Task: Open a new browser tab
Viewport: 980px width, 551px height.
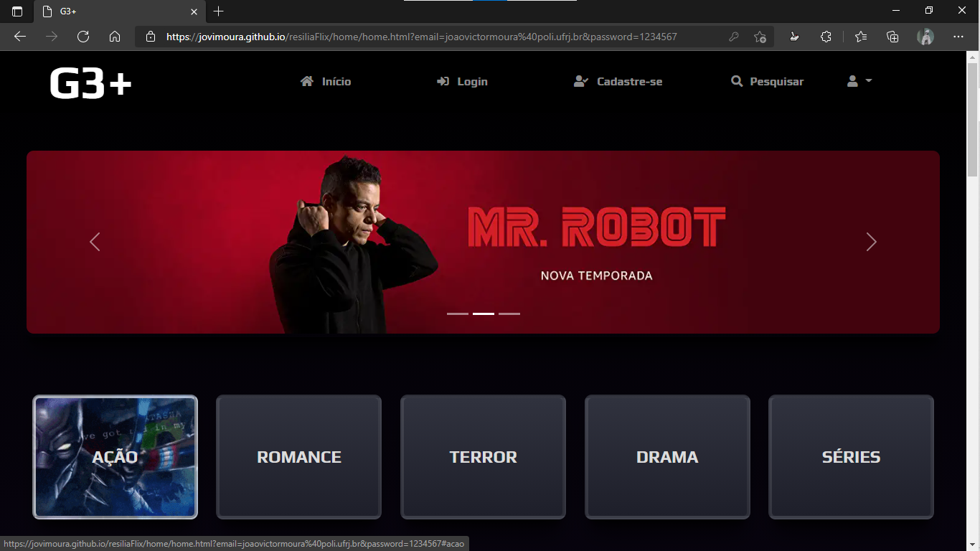Action: click(219, 11)
